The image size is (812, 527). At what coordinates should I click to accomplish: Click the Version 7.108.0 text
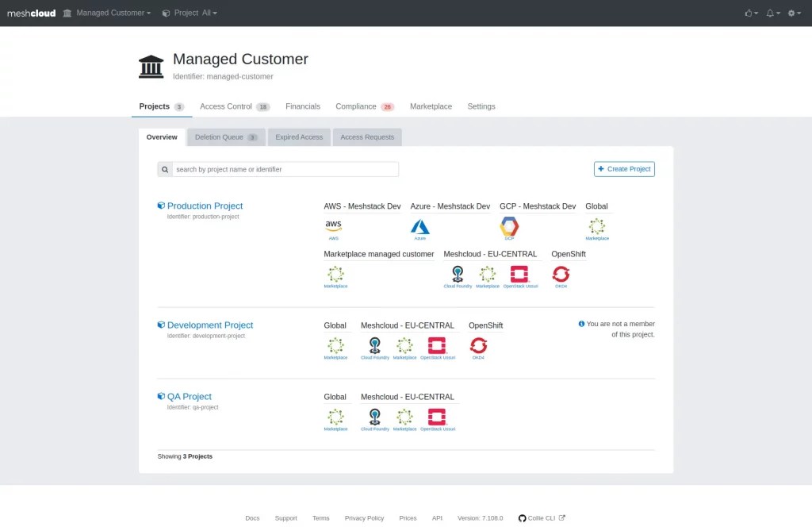point(480,518)
